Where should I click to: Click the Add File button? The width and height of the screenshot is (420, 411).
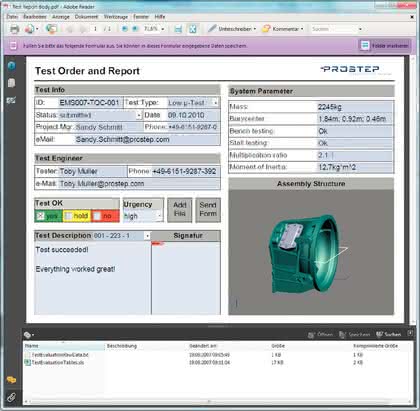click(x=180, y=210)
